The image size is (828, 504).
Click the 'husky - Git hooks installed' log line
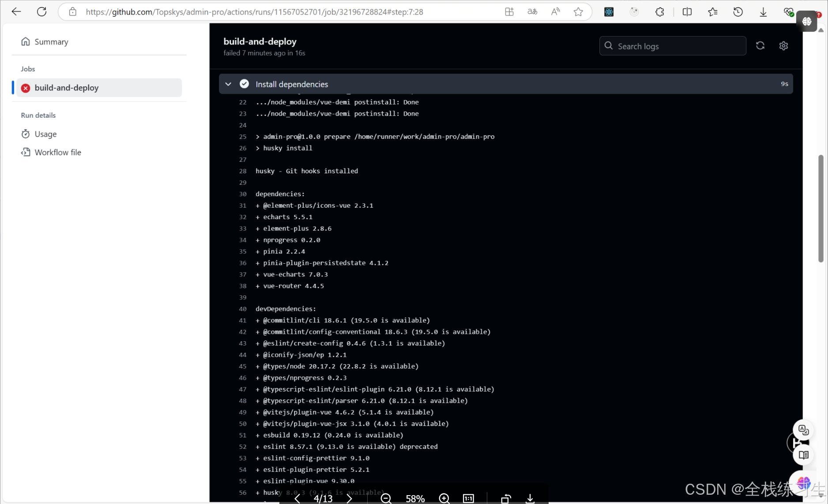coord(307,171)
